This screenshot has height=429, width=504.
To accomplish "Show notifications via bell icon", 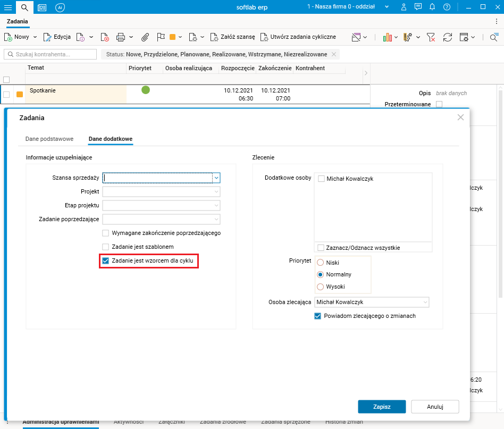I will (x=432, y=7).
